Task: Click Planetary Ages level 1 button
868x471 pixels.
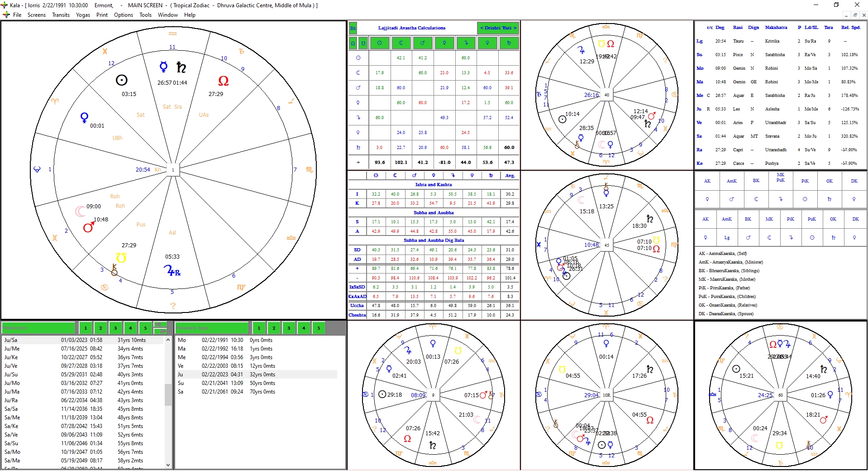Action: 259,328
